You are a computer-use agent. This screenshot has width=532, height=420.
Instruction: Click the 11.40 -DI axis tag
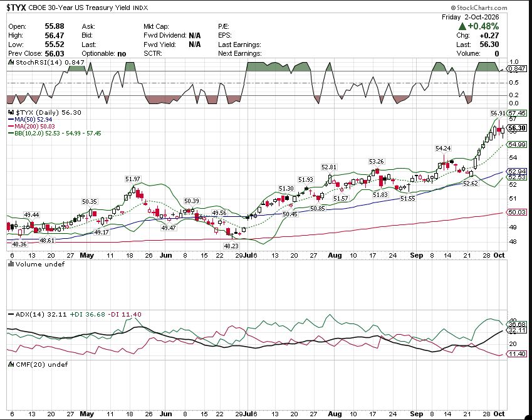click(x=517, y=354)
